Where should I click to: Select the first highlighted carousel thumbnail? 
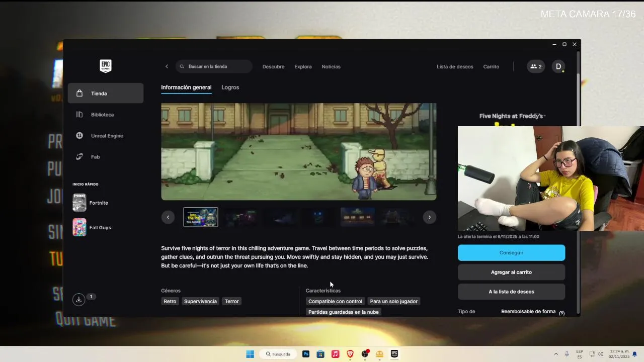coord(201,217)
